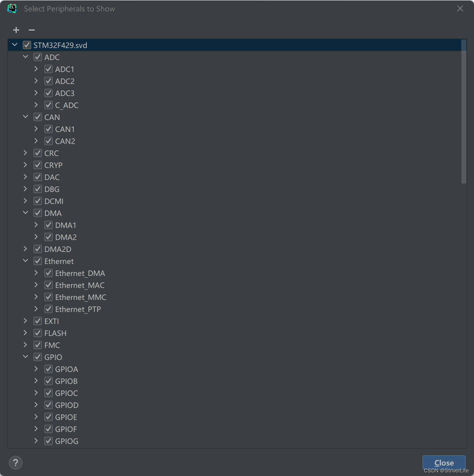Uncheck the Ethernet_MAC checkbox

point(48,285)
